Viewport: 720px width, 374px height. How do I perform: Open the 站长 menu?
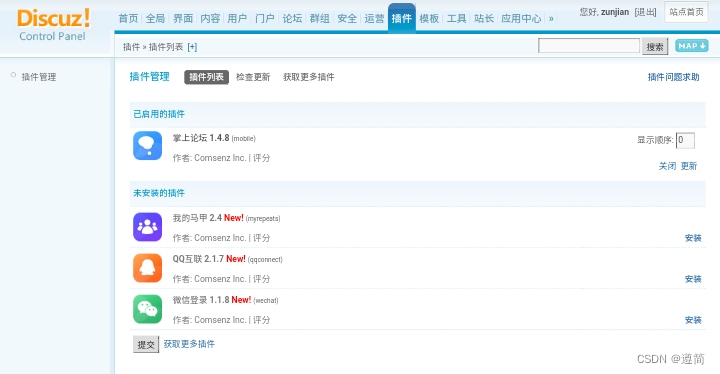(x=484, y=18)
